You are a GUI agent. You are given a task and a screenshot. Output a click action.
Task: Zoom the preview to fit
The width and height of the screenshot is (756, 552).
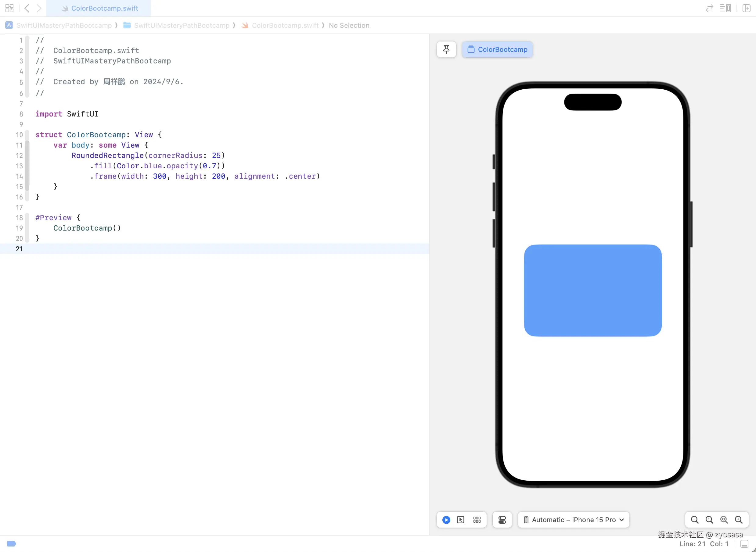coord(724,520)
